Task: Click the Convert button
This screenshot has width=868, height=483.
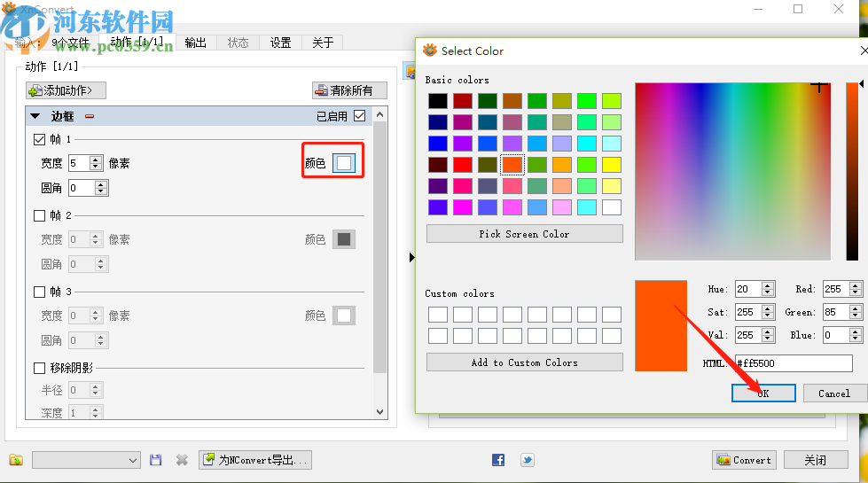Action: [x=744, y=460]
